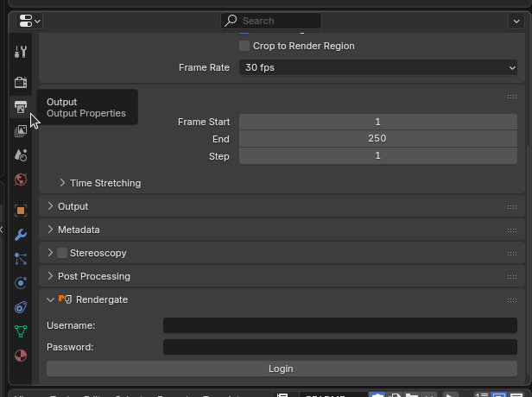532x397 pixels.
Task: Expand the Stereoscopy panel arrow
Action: pyautogui.click(x=50, y=253)
